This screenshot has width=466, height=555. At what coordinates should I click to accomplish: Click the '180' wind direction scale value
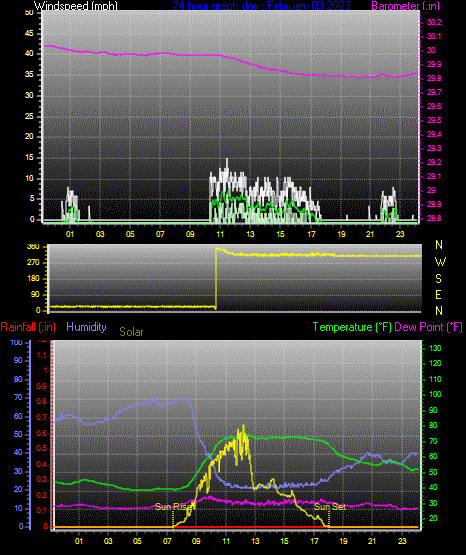point(33,279)
